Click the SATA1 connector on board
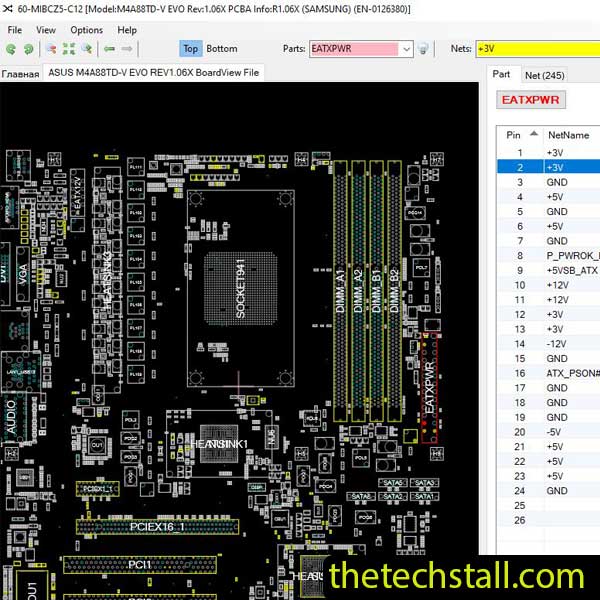Image resolution: width=600 pixels, height=600 pixels. point(424,496)
